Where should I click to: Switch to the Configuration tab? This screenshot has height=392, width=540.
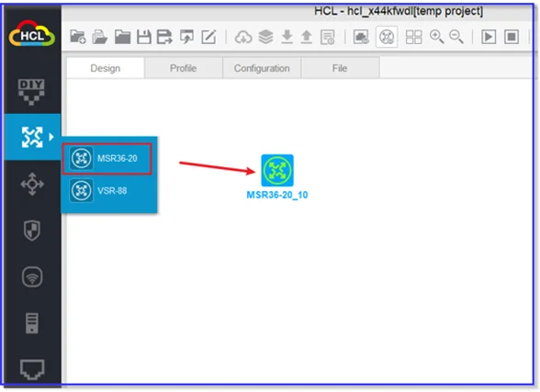[x=262, y=68]
